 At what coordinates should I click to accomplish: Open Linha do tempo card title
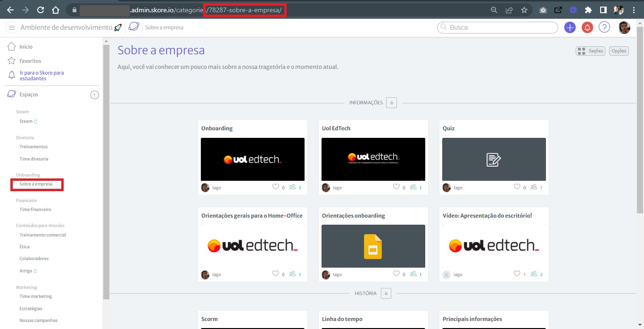click(342, 319)
